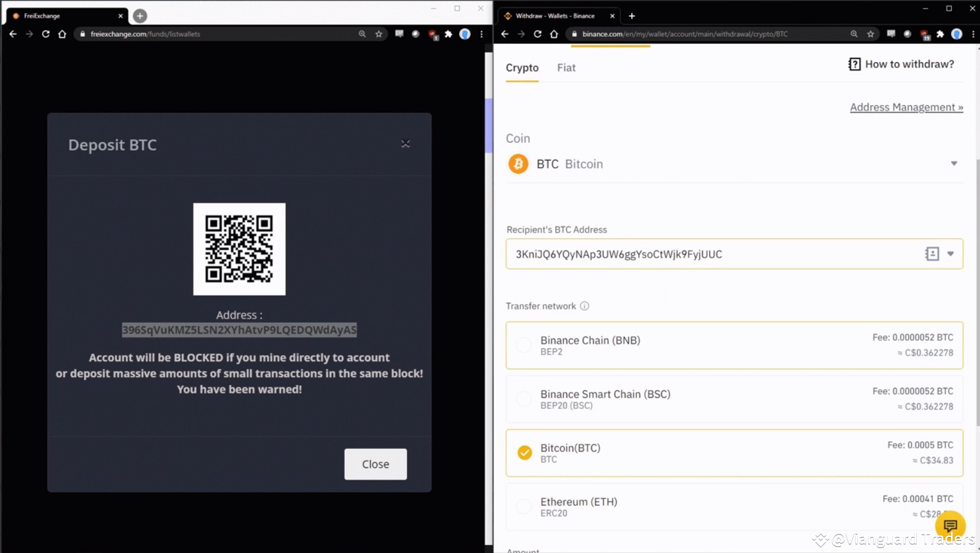The width and height of the screenshot is (980, 553).
Task: Open profile avatar in Binance browser window
Action: click(957, 34)
